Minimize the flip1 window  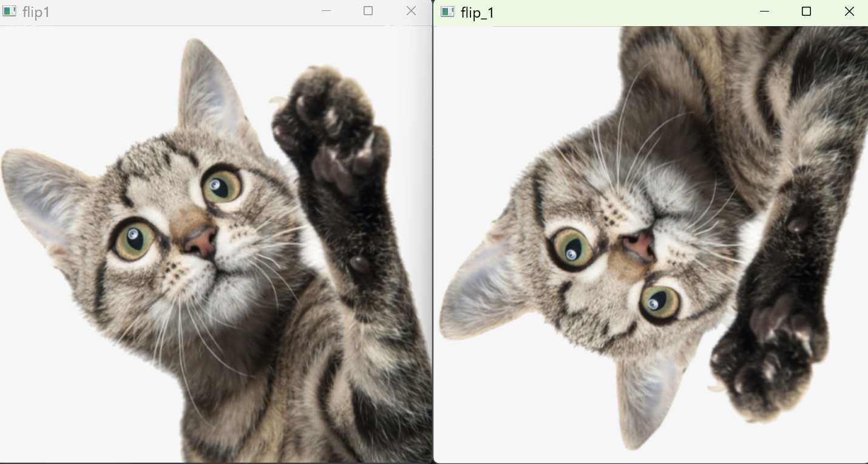326,11
